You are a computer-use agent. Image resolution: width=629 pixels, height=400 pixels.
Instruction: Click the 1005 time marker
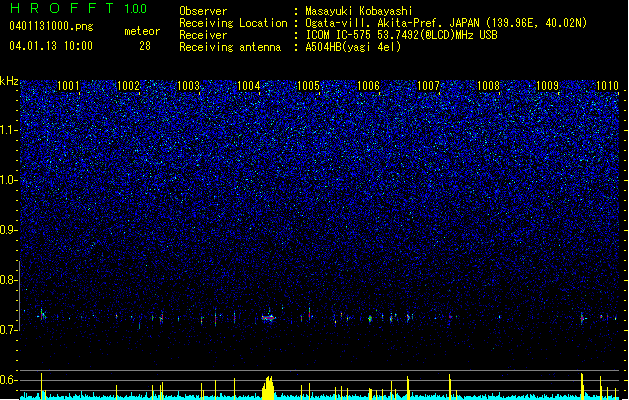pos(308,85)
